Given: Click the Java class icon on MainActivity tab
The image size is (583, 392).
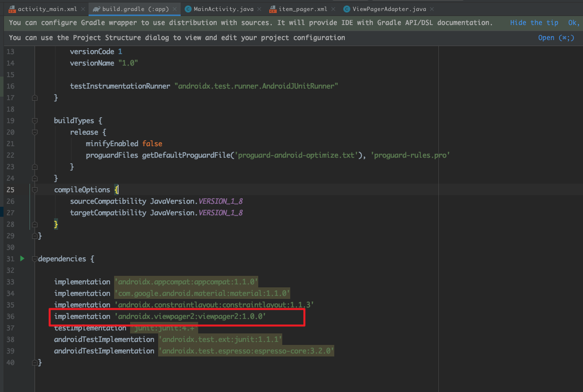Looking at the screenshot, I should click(188, 9).
